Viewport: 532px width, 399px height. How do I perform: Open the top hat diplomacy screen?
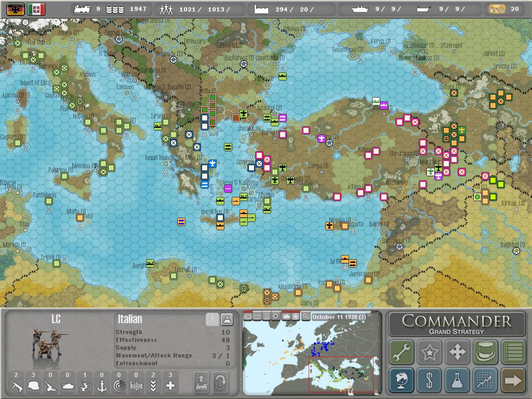[485, 352]
